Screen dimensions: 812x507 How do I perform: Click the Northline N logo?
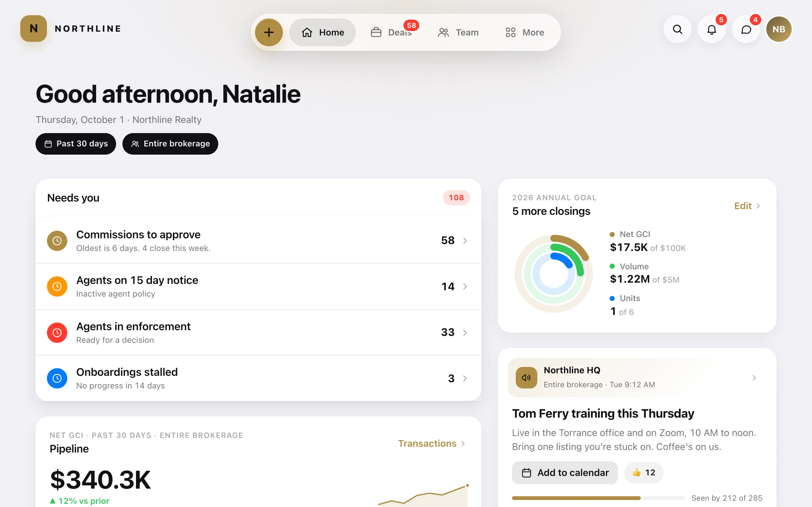point(34,29)
